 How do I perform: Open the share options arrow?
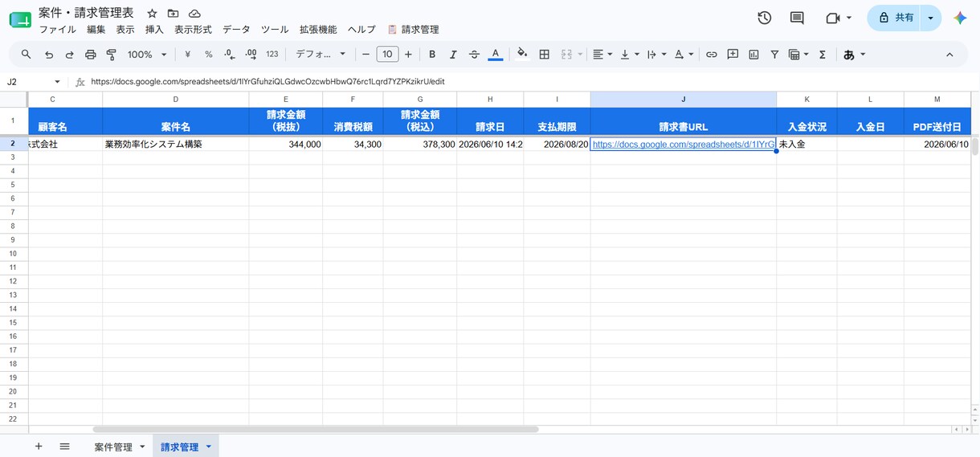[931, 18]
